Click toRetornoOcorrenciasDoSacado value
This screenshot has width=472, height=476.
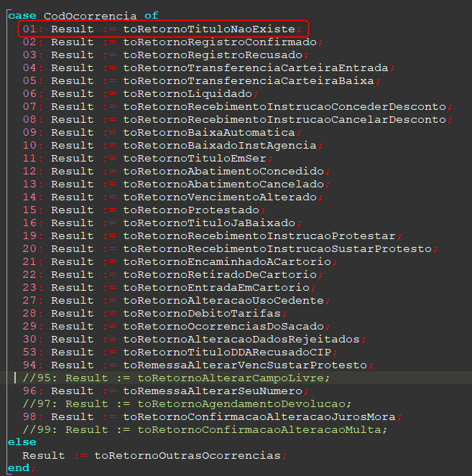click(223, 326)
